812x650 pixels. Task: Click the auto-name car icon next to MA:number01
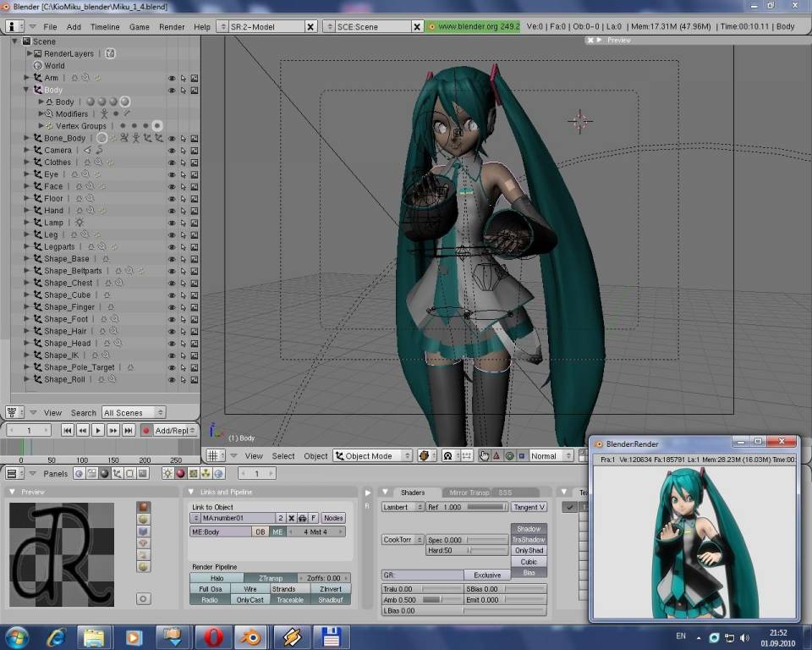[303, 518]
